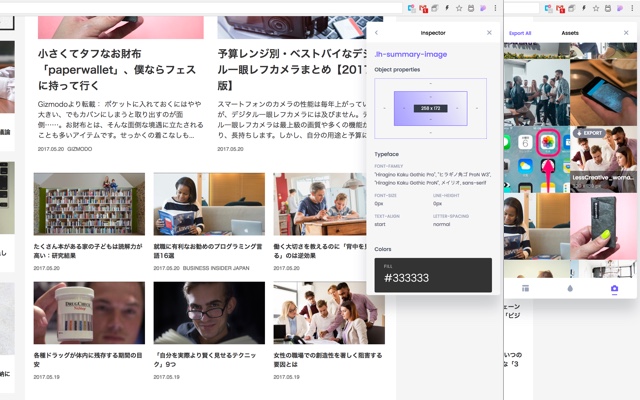Open the Chrome menu in right window

[x=632, y=8]
